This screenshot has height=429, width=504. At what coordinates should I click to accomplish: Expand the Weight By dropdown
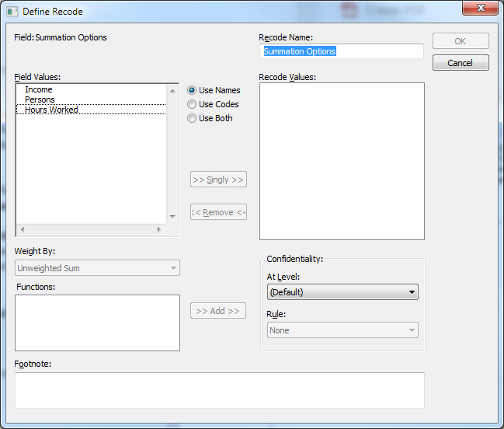[x=97, y=268]
